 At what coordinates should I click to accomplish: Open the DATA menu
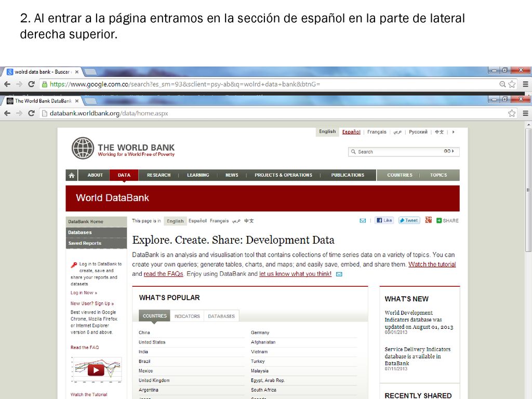point(124,175)
